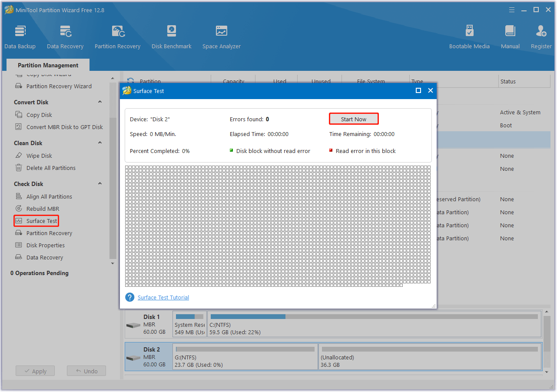Open the Disk Benchmark tool
This screenshot has width=557, height=392.
[171, 36]
